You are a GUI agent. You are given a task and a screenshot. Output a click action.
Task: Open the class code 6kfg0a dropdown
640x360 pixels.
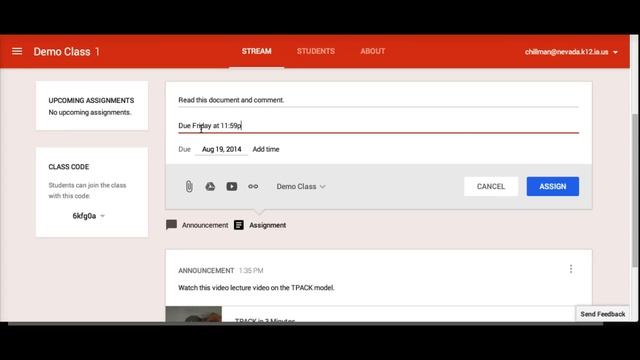click(x=89, y=216)
